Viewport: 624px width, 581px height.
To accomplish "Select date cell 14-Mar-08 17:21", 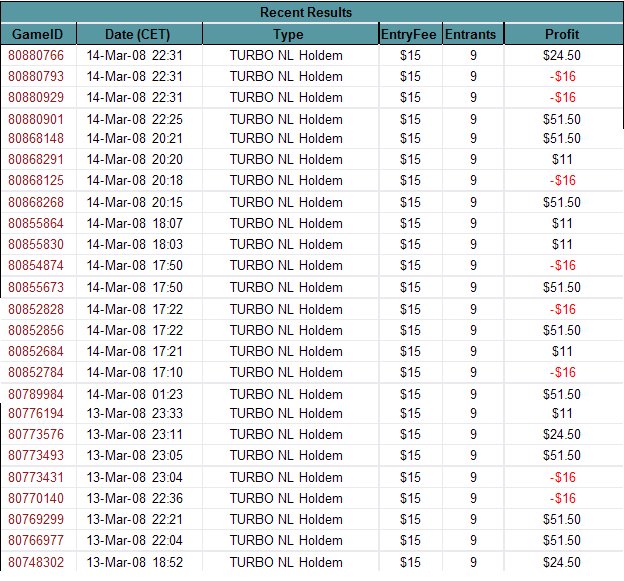I will [x=135, y=352].
